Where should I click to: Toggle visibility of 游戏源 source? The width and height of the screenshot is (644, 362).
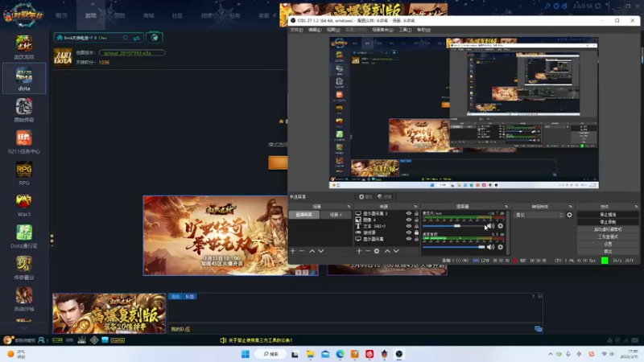click(409, 232)
